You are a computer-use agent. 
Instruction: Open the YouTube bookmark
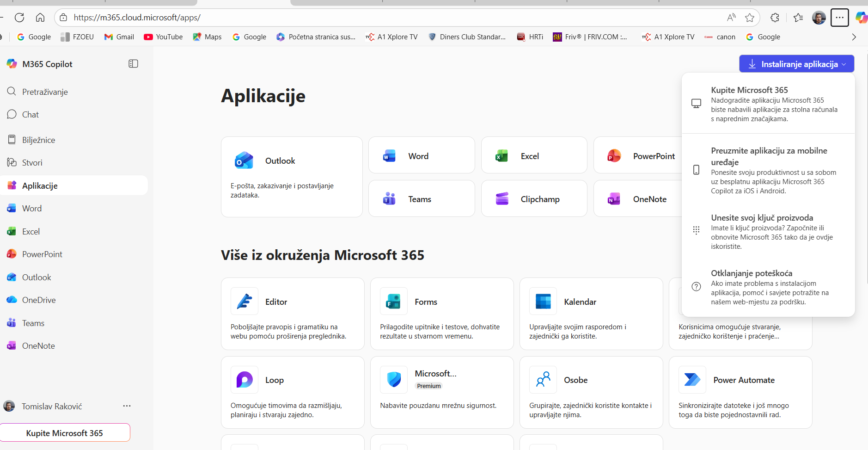point(163,37)
